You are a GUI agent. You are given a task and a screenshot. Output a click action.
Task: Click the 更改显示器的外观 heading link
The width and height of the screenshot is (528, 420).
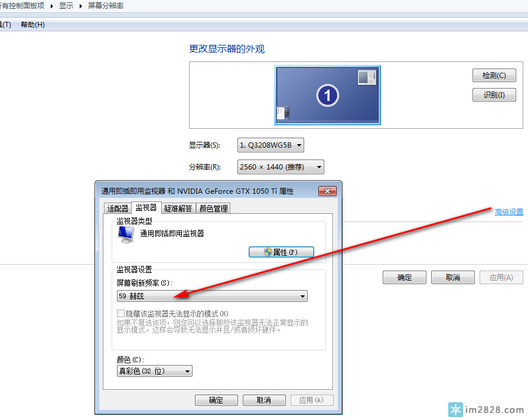[227, 50]
